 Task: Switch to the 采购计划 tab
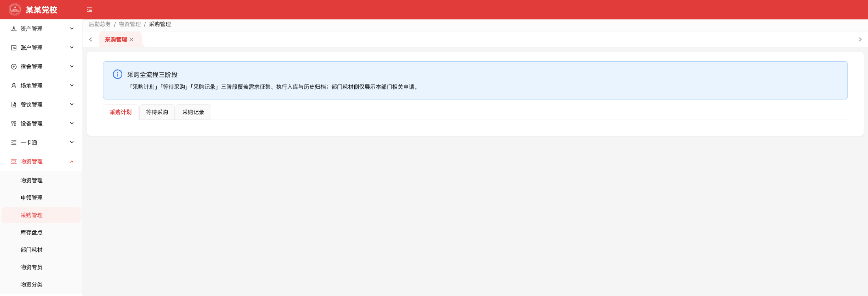pos(121,112)
